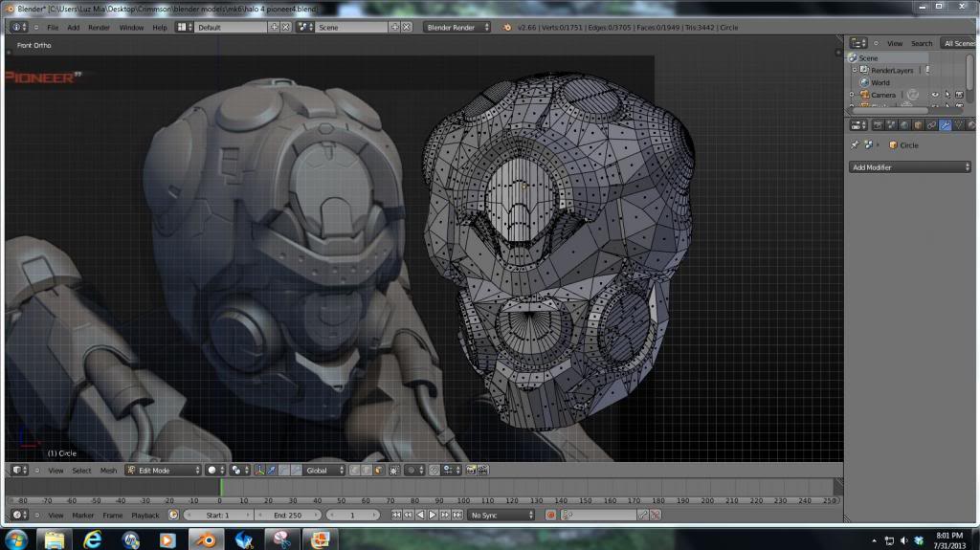This screenshot has width=980, height=550.
Task: Open the pivot point selector
Action: [x=239, y=470]
